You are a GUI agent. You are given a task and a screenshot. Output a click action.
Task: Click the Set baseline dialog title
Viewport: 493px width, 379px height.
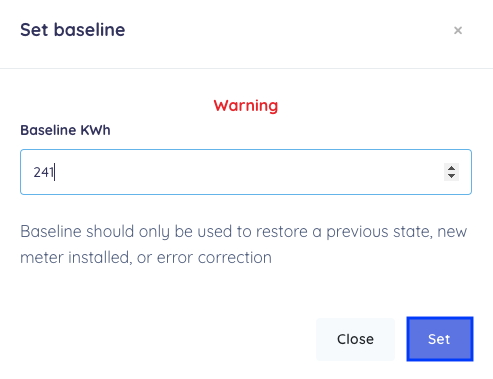click(73, 30)
